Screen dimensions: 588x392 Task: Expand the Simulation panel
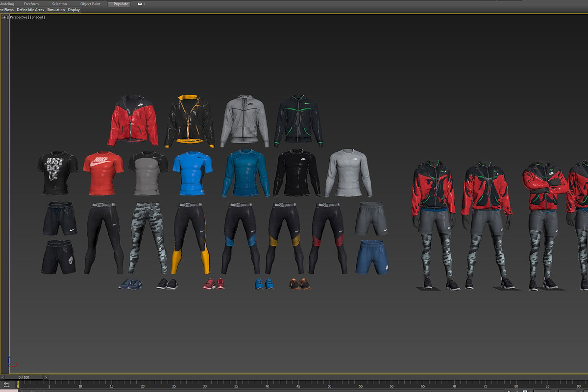point(56,10)
